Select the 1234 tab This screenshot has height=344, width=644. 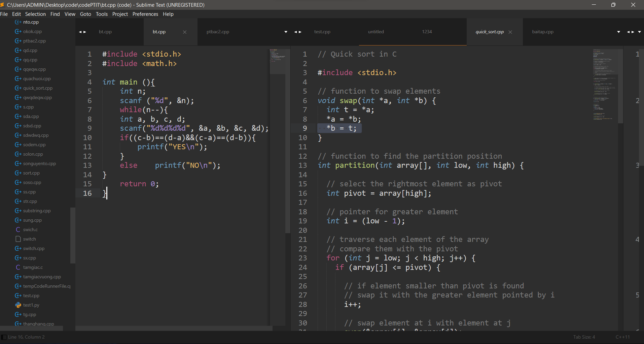[x=426, y=32]
